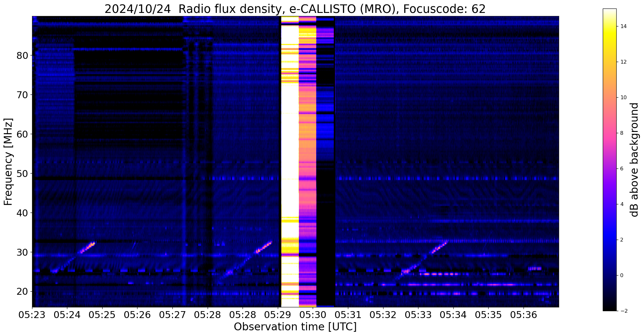Click the colorbar's 6 dB tick label

pyautogui.click(x=621, y=169)
